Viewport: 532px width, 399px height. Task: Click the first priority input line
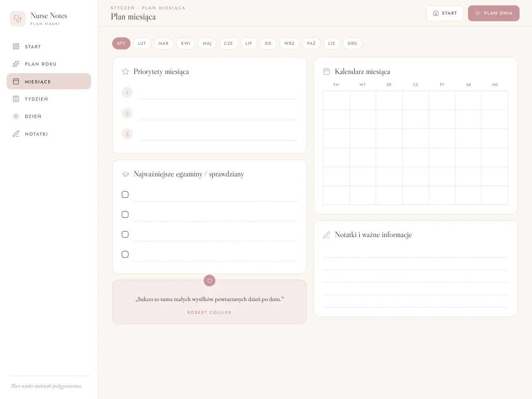click(x=218, y=93)
